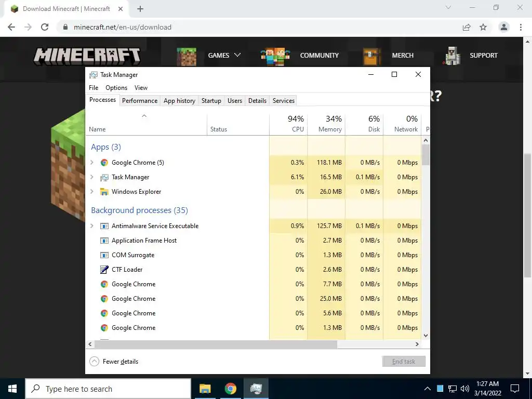This screenshot has width=532, height=399.
Task: Go back in Chrome browser
Action: [x=11, y=27]
